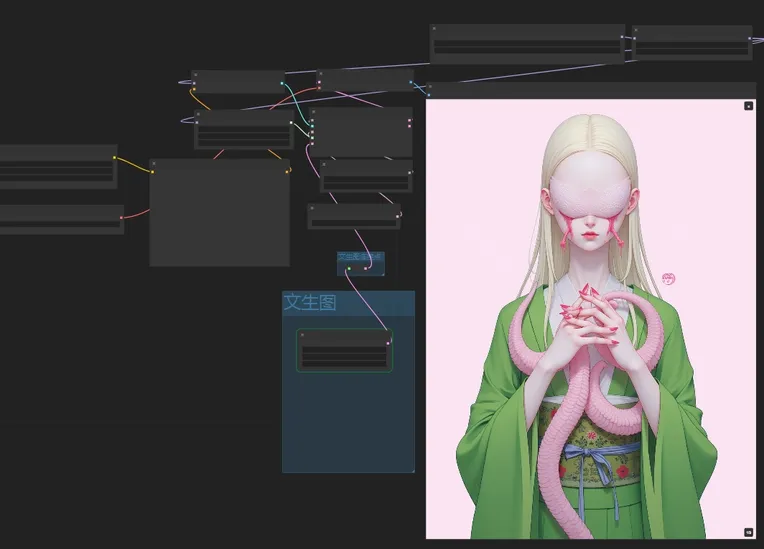
Task: Click the cyan output port on the topmost small node
Action: click(x=281, y=84)
